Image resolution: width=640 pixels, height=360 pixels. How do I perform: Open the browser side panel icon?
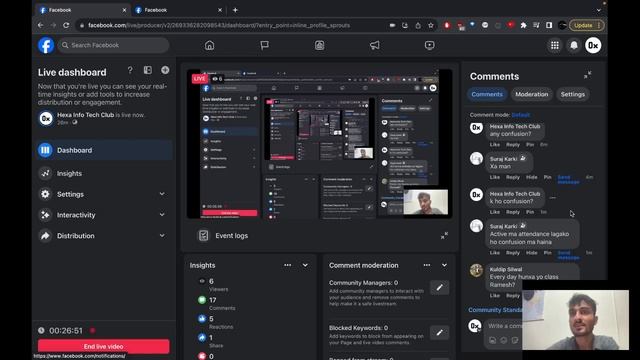(x=549, y=25)
